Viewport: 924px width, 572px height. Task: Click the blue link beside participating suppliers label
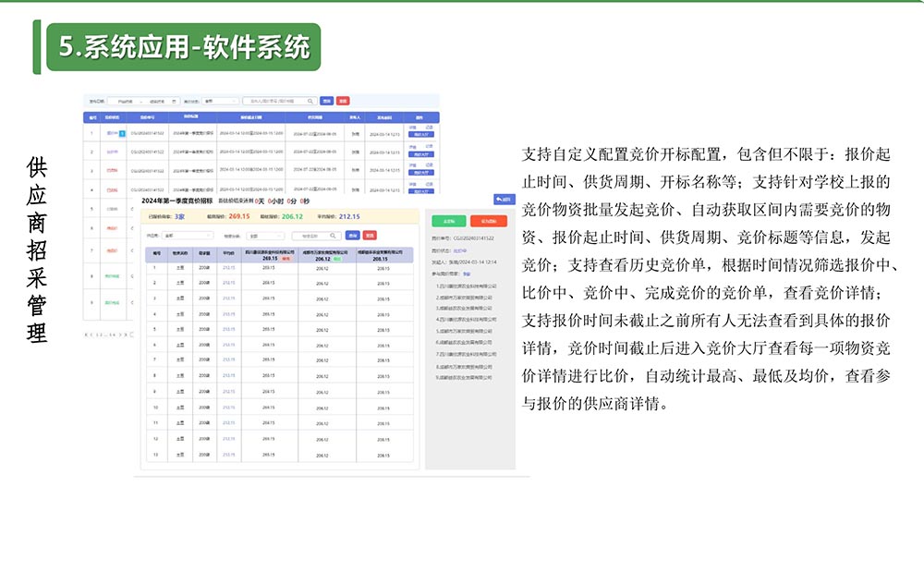click(x=467, y=274)
